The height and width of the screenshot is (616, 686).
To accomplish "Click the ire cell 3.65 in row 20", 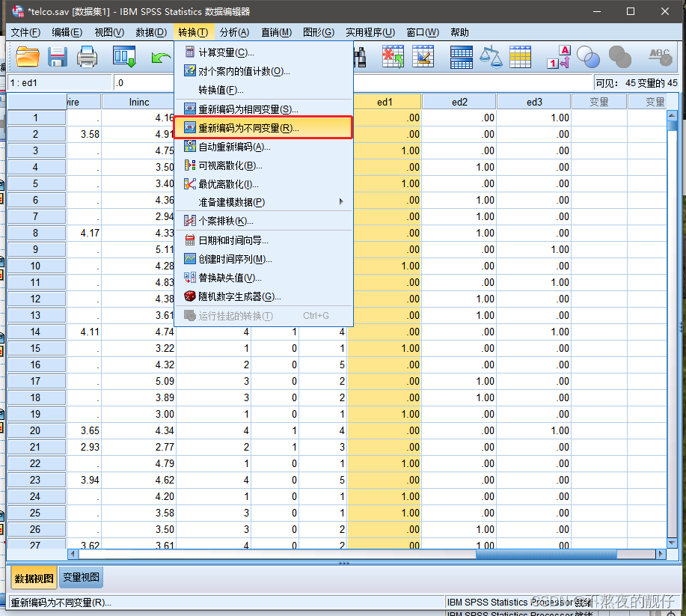I will point(84,431).
